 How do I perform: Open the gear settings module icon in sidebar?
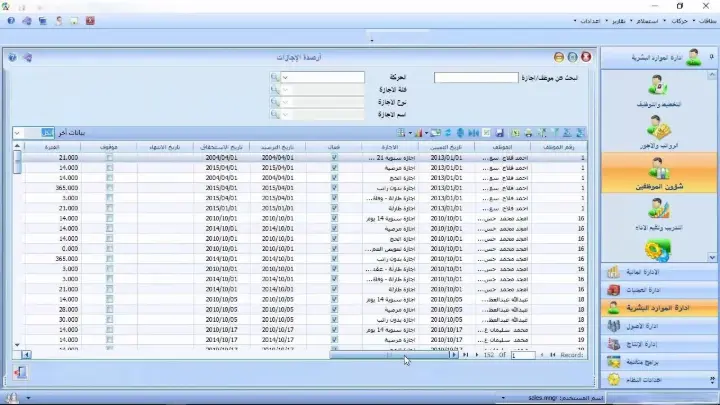pyautogui.click(x=658, y=251)
